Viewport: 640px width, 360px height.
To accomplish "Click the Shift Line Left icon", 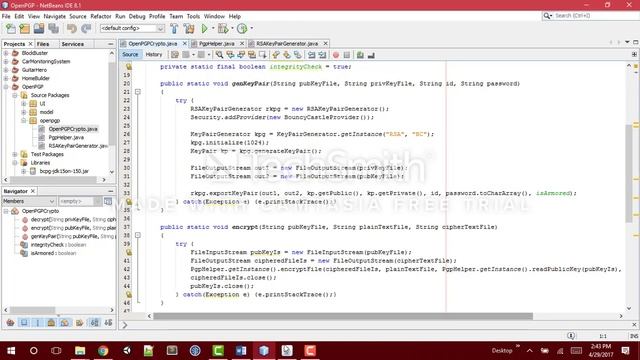I will [x=312, y=55].
